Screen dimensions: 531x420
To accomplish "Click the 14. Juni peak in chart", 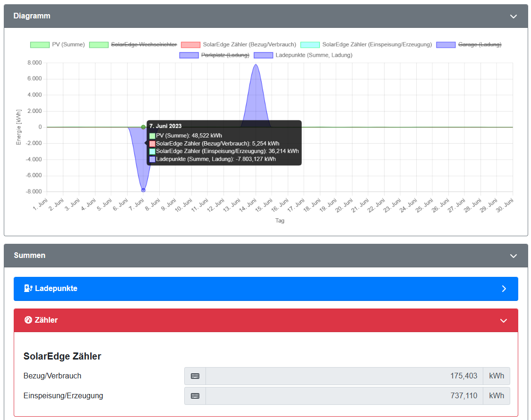I will pyautogui.click(x=256, y=65).
